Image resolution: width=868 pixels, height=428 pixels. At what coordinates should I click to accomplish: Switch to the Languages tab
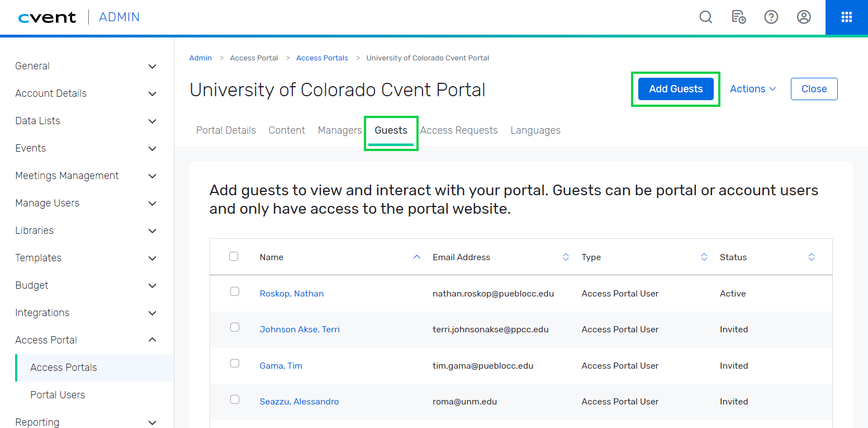tap(535, 130)
